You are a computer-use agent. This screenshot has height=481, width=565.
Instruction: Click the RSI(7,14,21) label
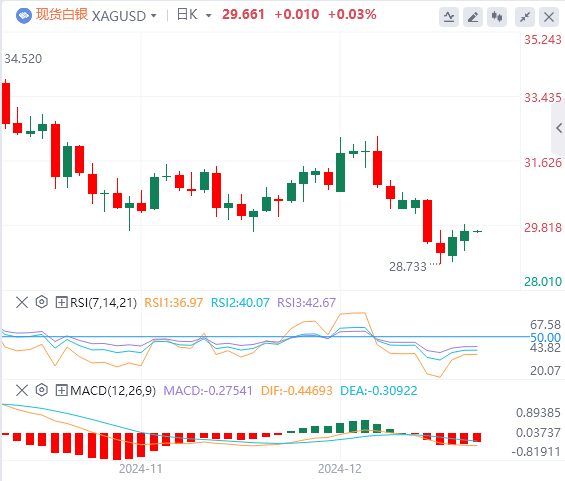point(103,303)
